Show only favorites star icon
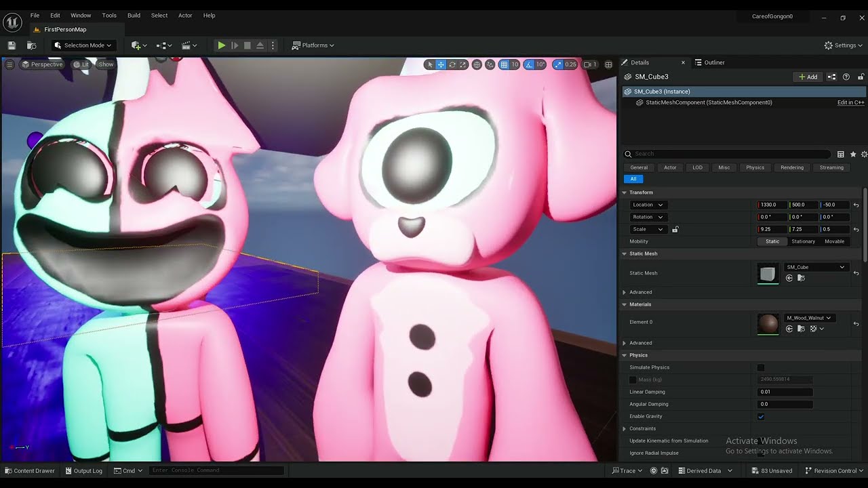Viewport: 868px width, 488px height. (853, 155)
